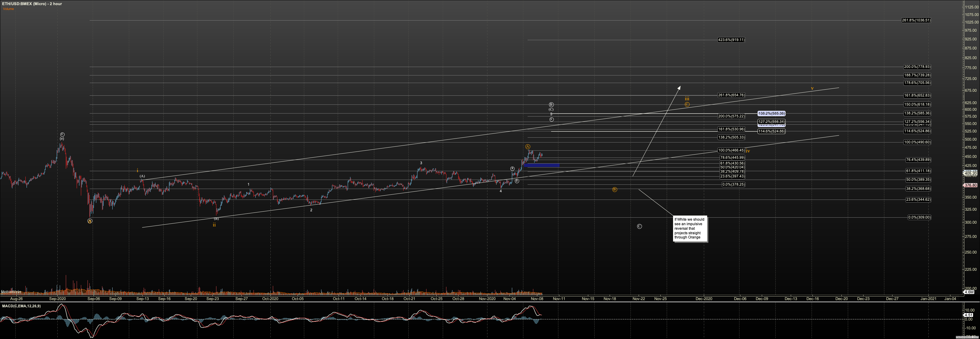Viewport: 980px width, 339px height.
Task: Select the 161.8%(530.96) Fibonacci label
Action: click(x=731, y=130)
